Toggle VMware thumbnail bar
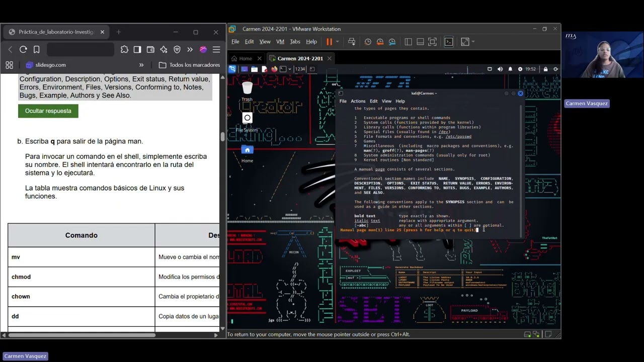 420,42
